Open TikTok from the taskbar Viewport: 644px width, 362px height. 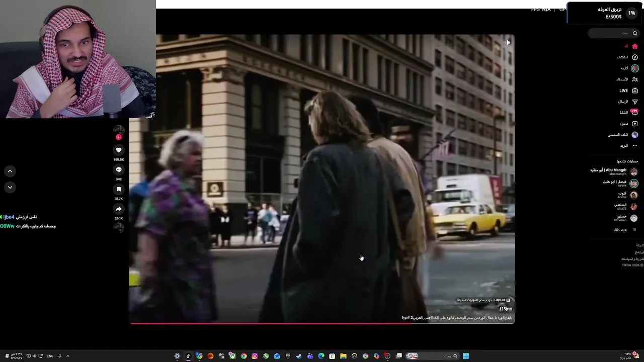tap(188, 356)
